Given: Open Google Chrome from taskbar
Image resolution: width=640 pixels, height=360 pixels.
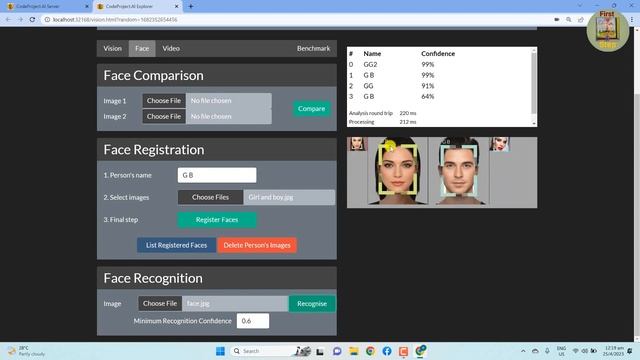Looking at the screenshot, I should [x=370, y=351].
